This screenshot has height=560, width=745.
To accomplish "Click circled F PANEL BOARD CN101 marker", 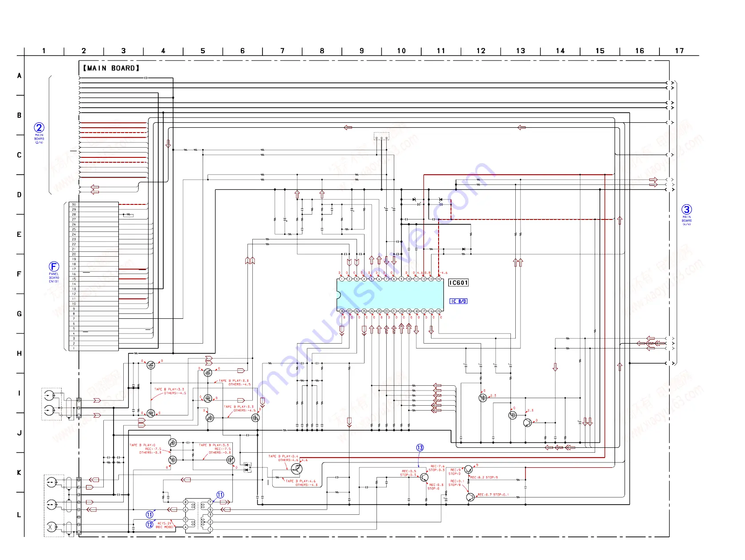I will coord(54,272).
